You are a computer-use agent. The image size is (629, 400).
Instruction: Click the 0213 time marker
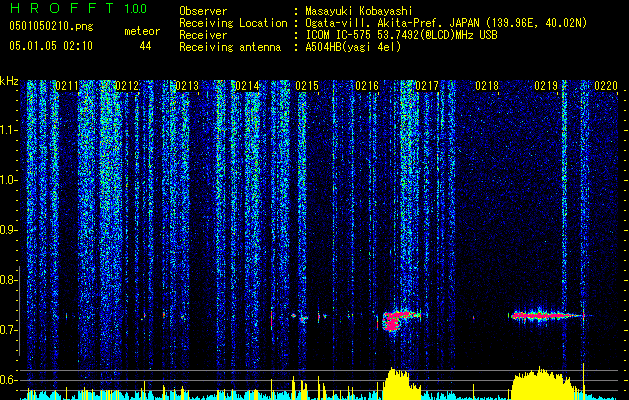[187, 85]
